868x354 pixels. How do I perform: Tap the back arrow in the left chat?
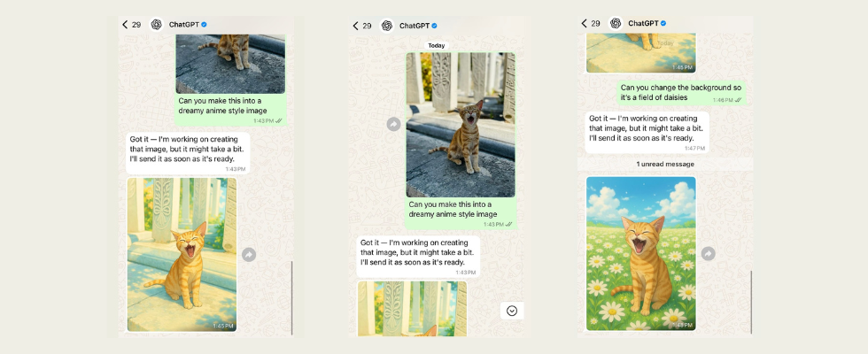click(125, 25)
